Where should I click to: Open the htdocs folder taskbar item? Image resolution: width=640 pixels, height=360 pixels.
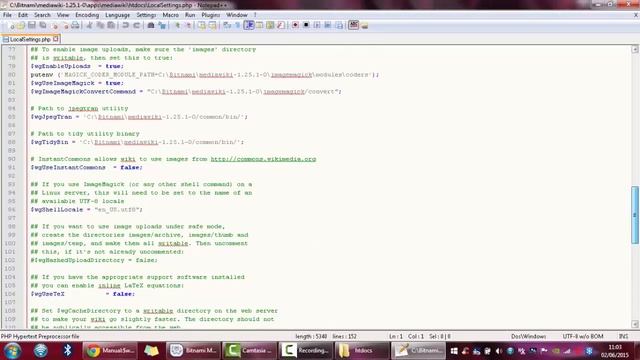click(361, 351)
